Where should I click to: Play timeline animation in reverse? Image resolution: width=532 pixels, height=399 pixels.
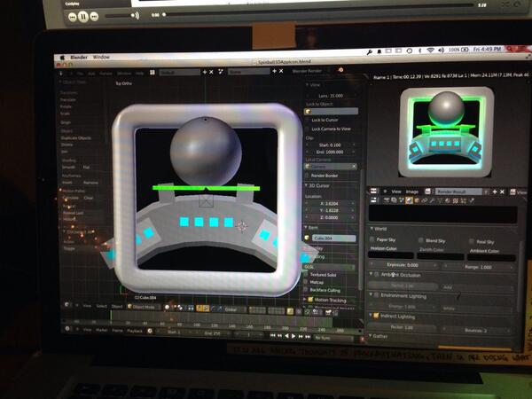coord(286,336)
